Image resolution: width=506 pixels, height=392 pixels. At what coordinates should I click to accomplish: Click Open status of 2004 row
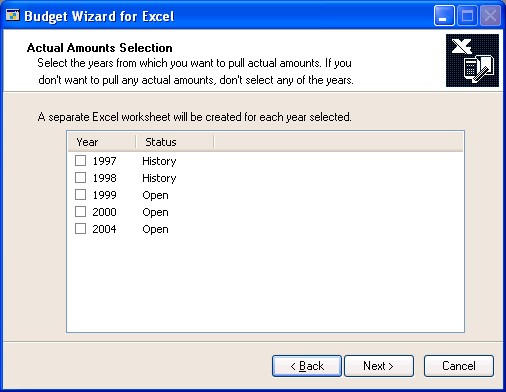pos(155,230)
